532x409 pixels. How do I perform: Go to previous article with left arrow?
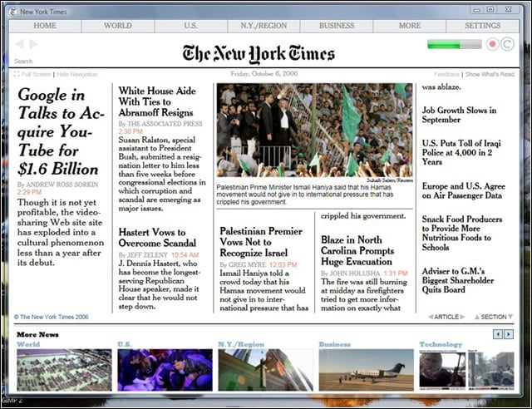(431, 317)
